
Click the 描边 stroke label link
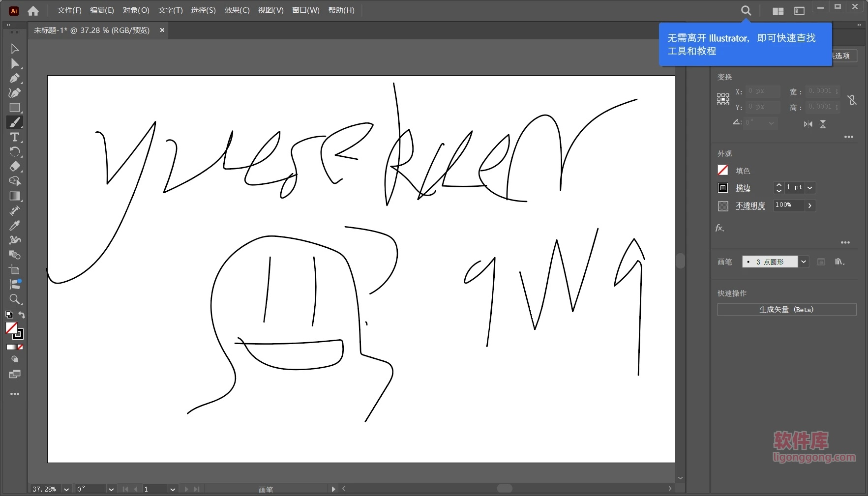click(x=743, y=188)
